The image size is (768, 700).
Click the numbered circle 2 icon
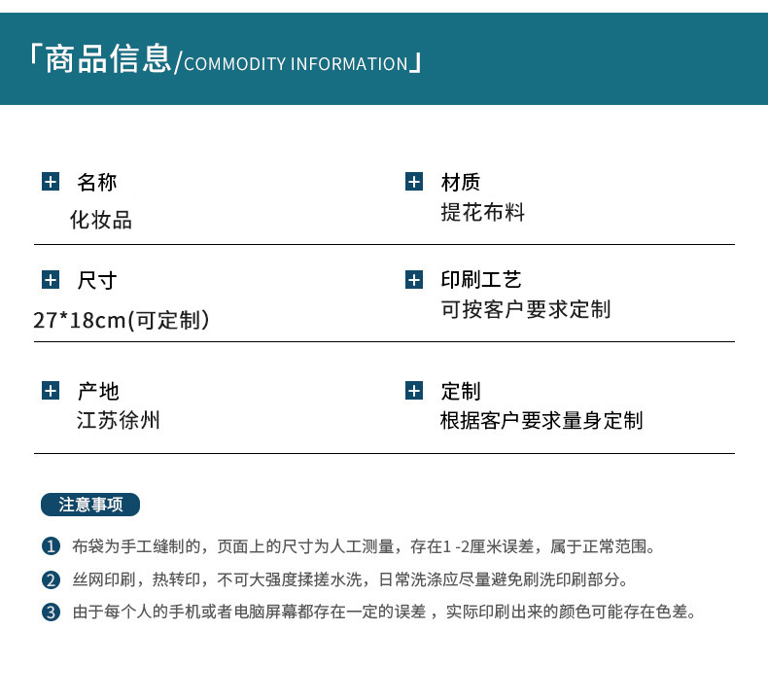coord(51,580)
